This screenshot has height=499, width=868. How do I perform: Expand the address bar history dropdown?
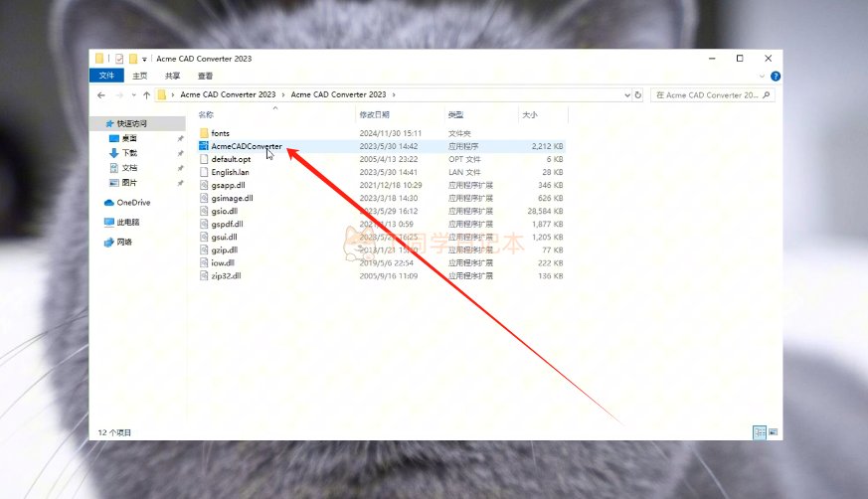pyautogui.click(x=626, y=94)
